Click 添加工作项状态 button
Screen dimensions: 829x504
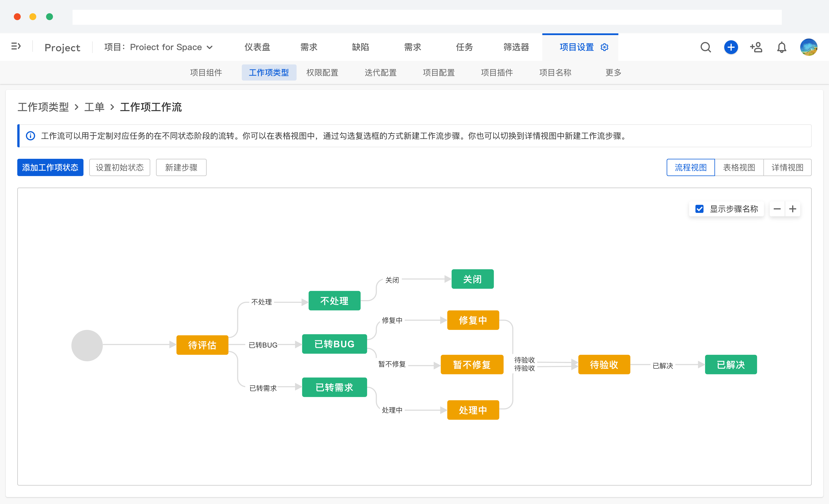(50, 167)
